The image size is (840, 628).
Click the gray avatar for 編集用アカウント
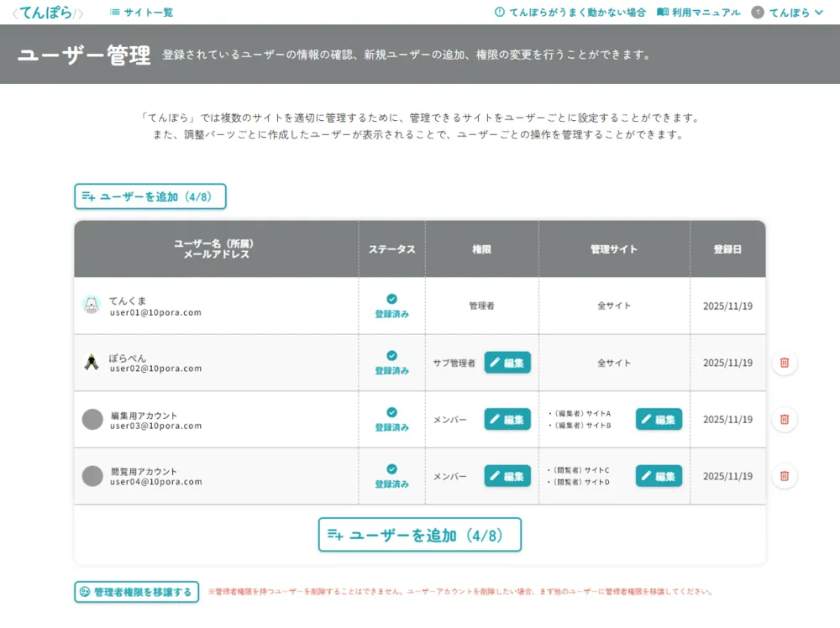click(x=92, y=419)
